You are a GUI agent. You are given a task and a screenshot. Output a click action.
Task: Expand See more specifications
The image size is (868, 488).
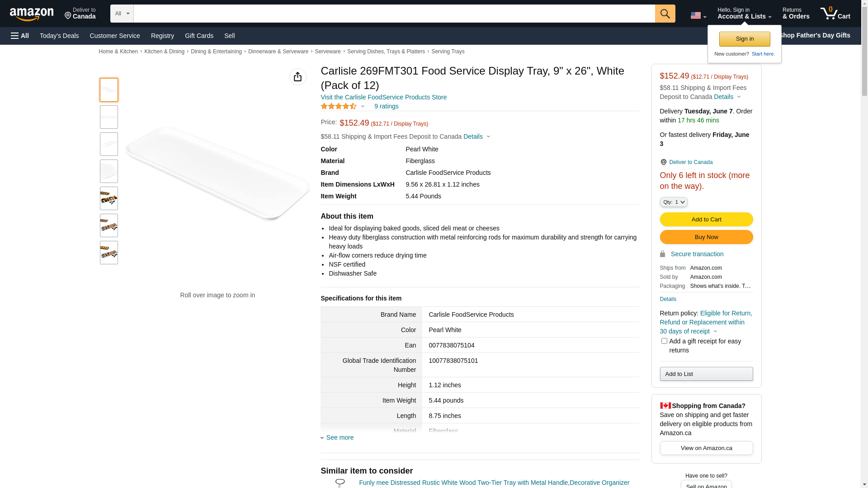(340, 437)
